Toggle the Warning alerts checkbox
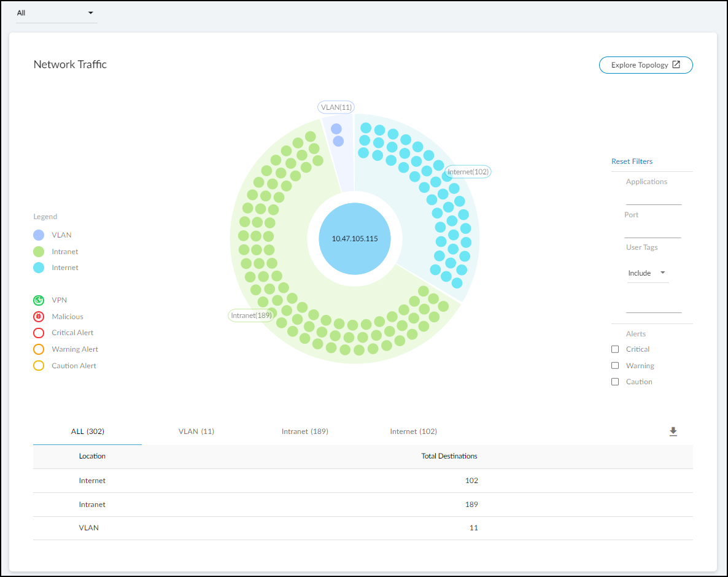 tap(615, 366)
